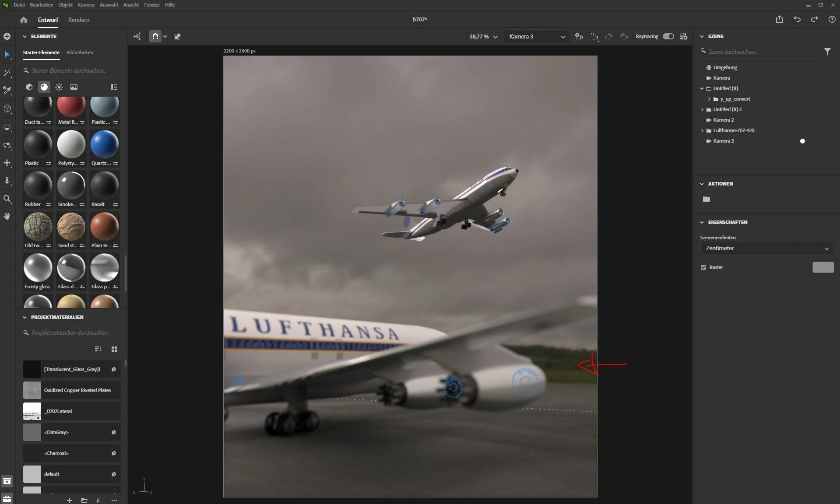This screenshot has height=504, width=840.
Task: Open the Bearbeiten menu
Action: click(x=41, y=5)
